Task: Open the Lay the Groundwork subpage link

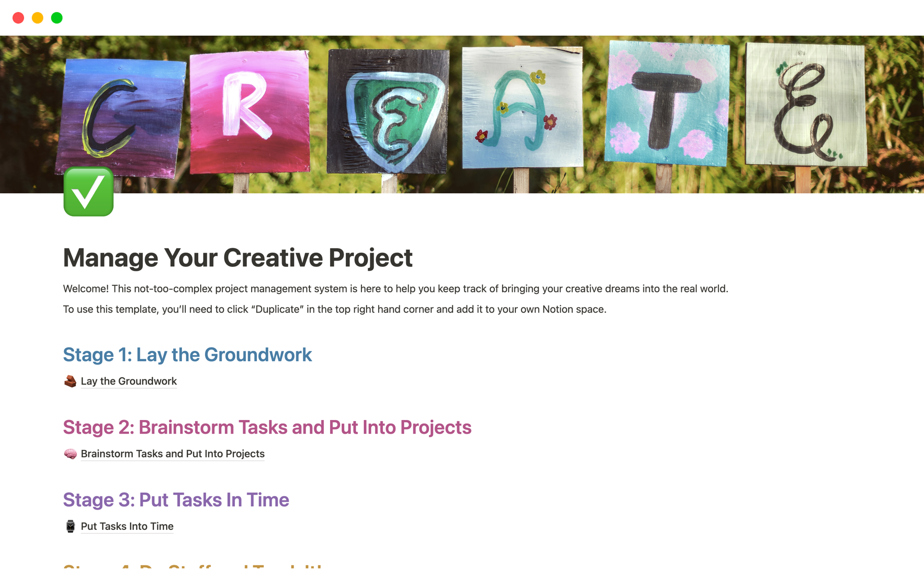Action: 128,381
